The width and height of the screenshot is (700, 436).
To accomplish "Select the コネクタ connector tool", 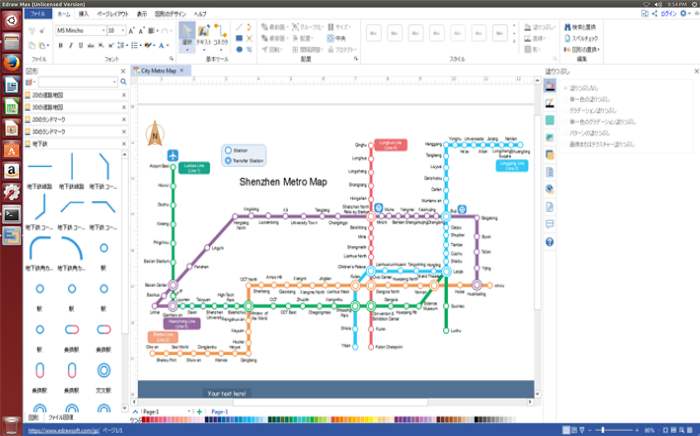I will 220,34.
